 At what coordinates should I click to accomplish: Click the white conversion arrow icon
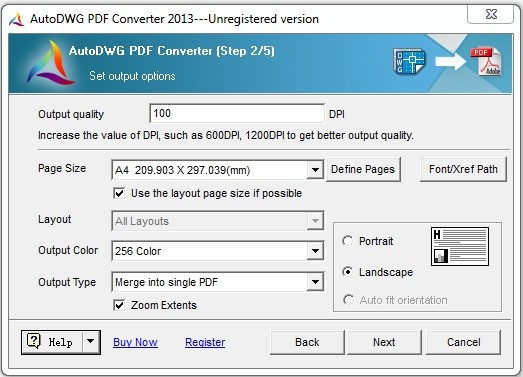pos(450,61)
